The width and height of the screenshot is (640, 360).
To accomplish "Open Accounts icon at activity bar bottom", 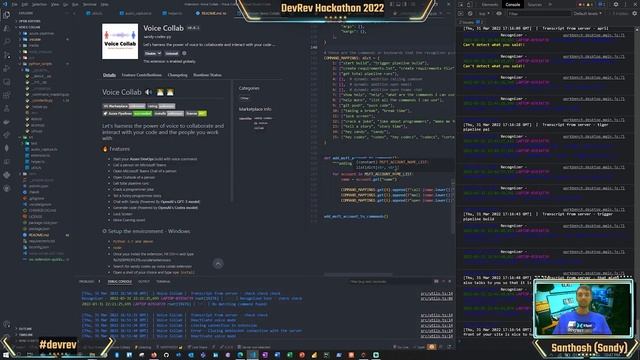I will click(x=7, y=324).
